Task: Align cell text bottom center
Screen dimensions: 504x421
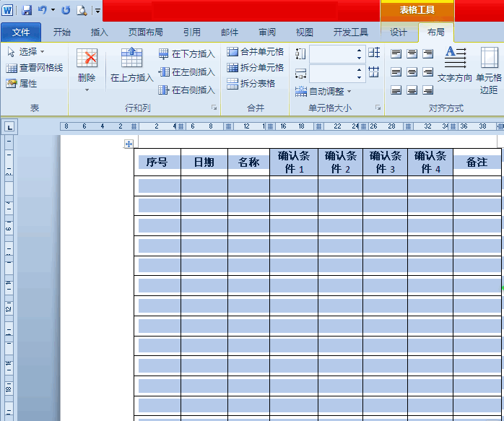Action: coord(412,90)
